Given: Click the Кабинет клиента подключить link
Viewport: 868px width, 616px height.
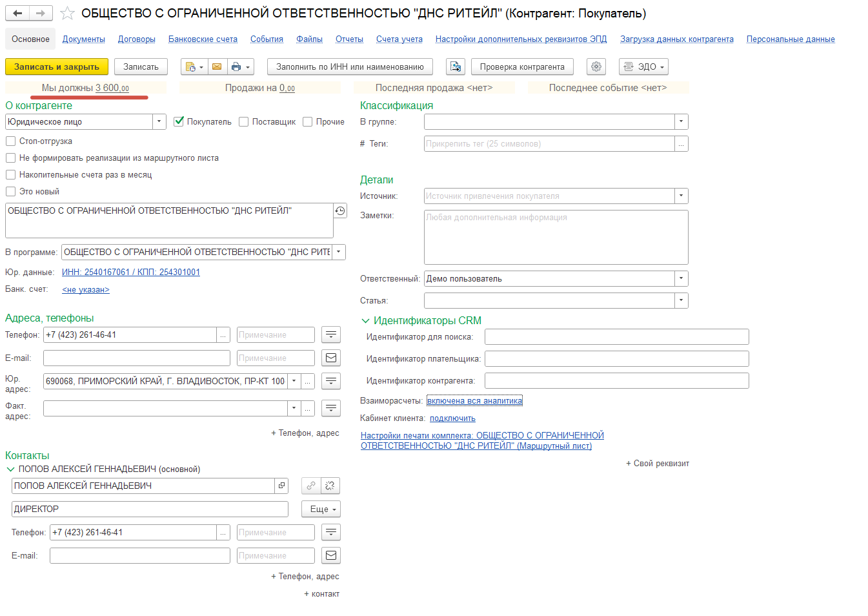Looking at the screenshot, I should 452,418.
